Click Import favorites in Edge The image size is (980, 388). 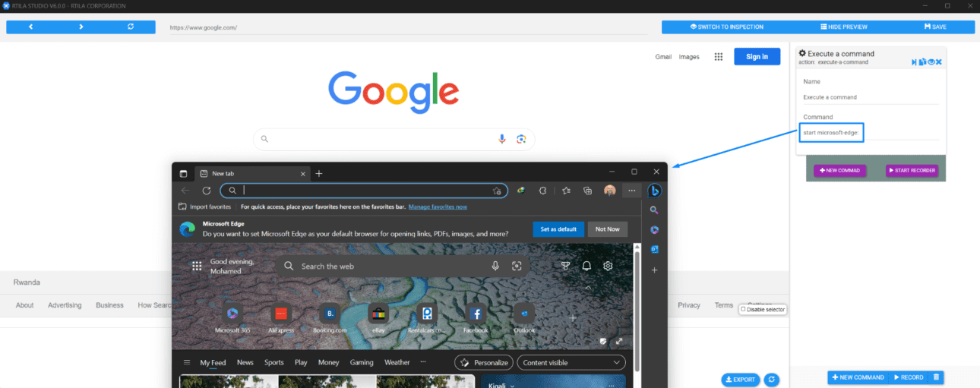point(204,207)
